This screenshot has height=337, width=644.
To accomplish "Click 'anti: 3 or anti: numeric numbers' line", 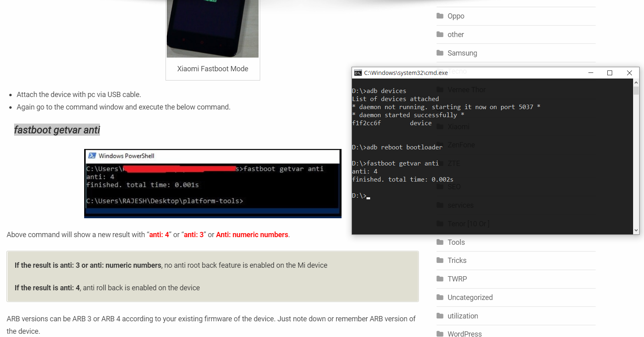I will [x=171, y=265].
